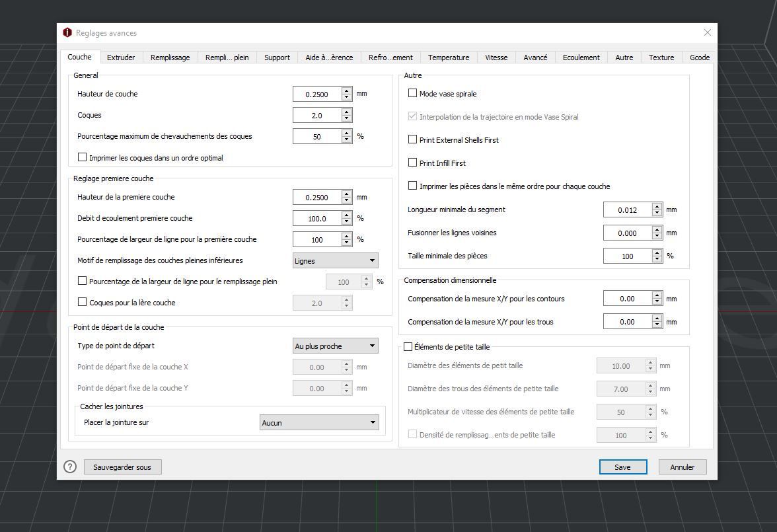Screen dimensions: 777x532
Task: Open the Rempli... plein tab
Action: click(227, 57)
